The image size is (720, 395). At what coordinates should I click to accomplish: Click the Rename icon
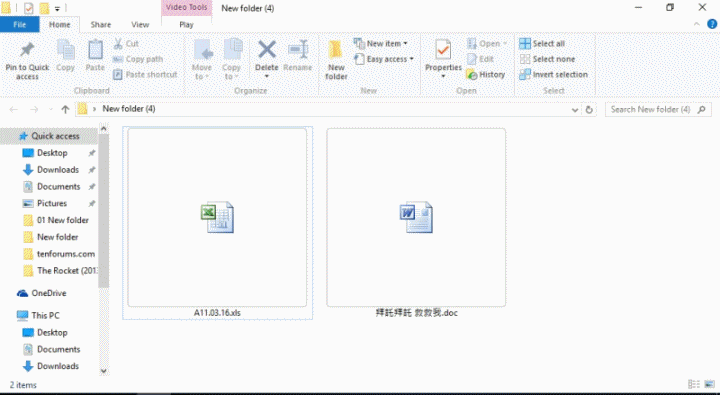click(298, 50)
